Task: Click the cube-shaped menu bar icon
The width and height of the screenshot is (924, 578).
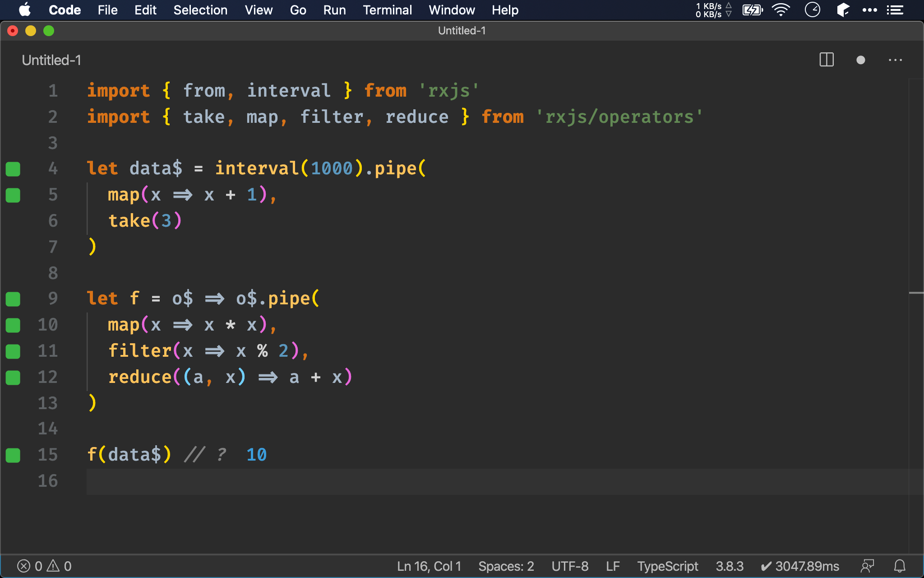Action: tap(843, 10)
